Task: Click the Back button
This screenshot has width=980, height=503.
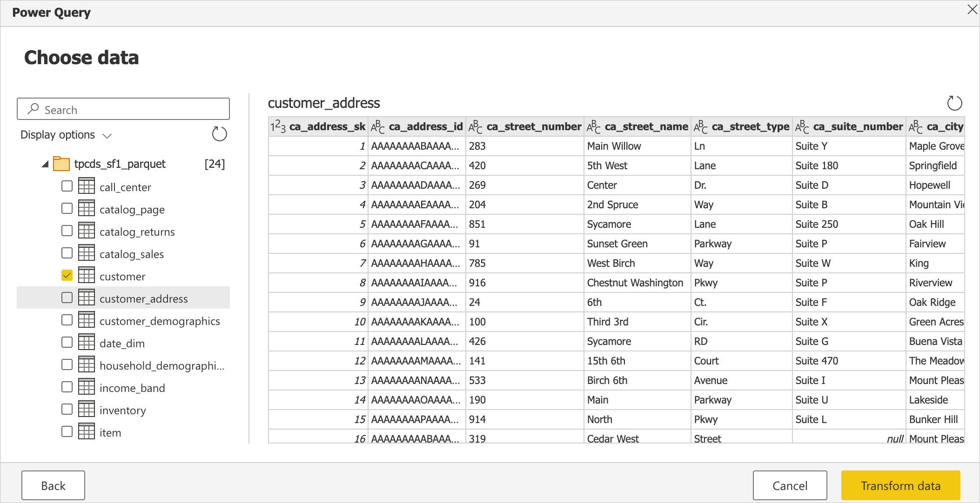Action: 54,485
